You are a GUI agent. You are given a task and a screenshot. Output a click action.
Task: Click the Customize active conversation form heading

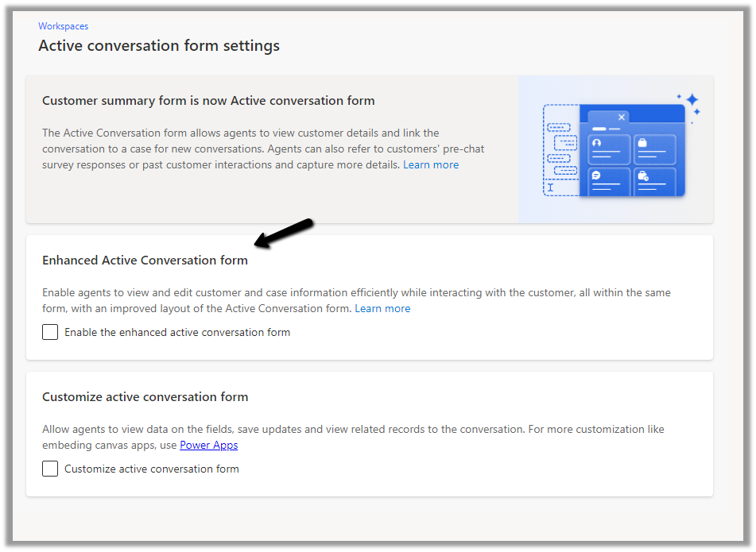[x=145, y=397]
